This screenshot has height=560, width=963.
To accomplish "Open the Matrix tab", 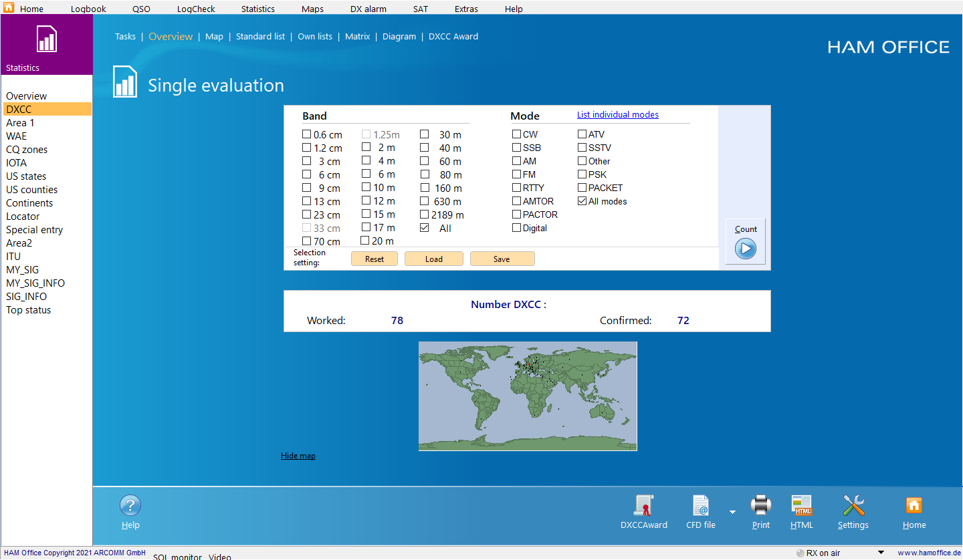I will (357, 37).
